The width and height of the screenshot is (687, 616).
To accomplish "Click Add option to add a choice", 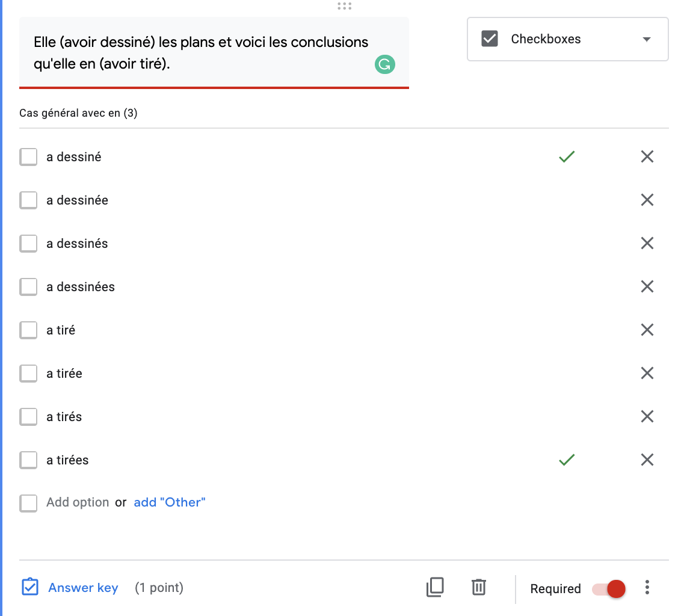I will click(x=78, y=502).
